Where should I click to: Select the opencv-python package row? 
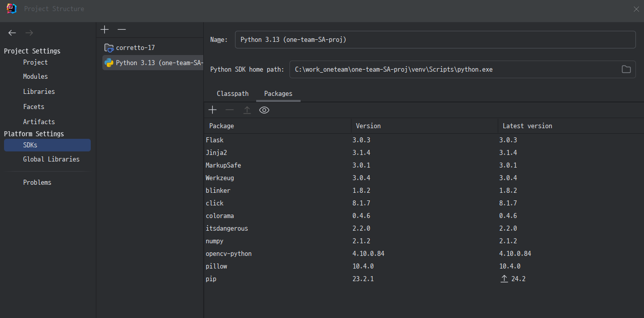point(424,253)
